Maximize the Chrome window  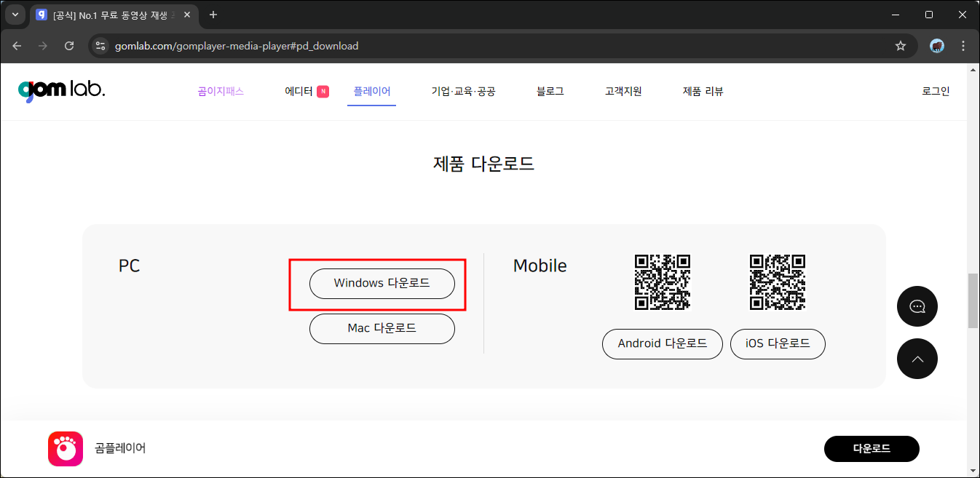(x=929, y=15)
